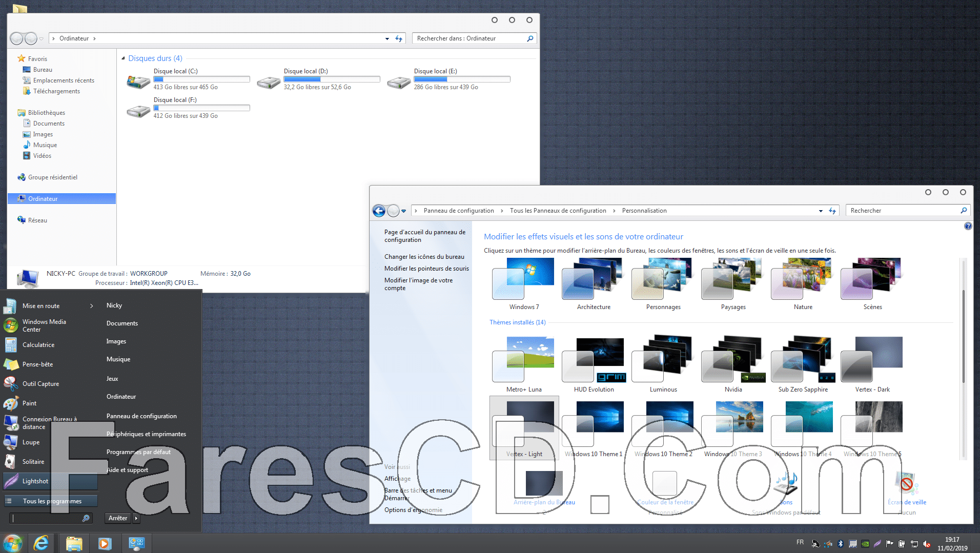Select Téléchargements in Favoris

(56, 91)
